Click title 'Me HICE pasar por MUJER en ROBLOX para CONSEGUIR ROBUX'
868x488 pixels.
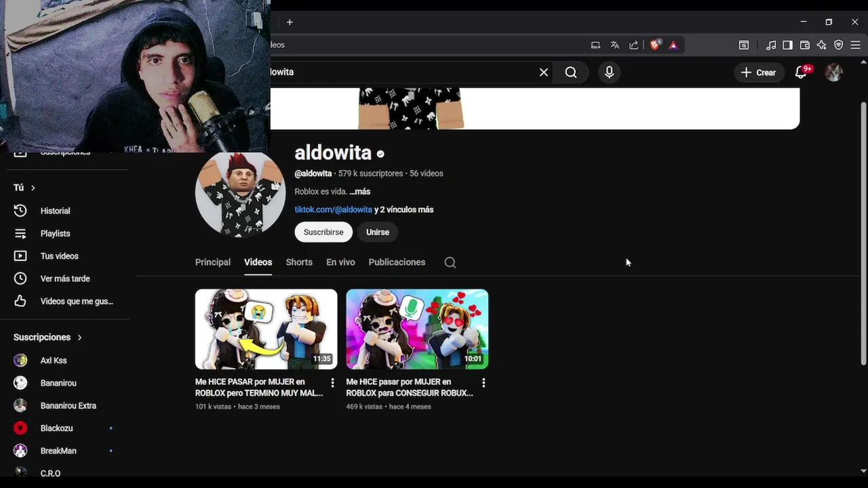(410, 388)
